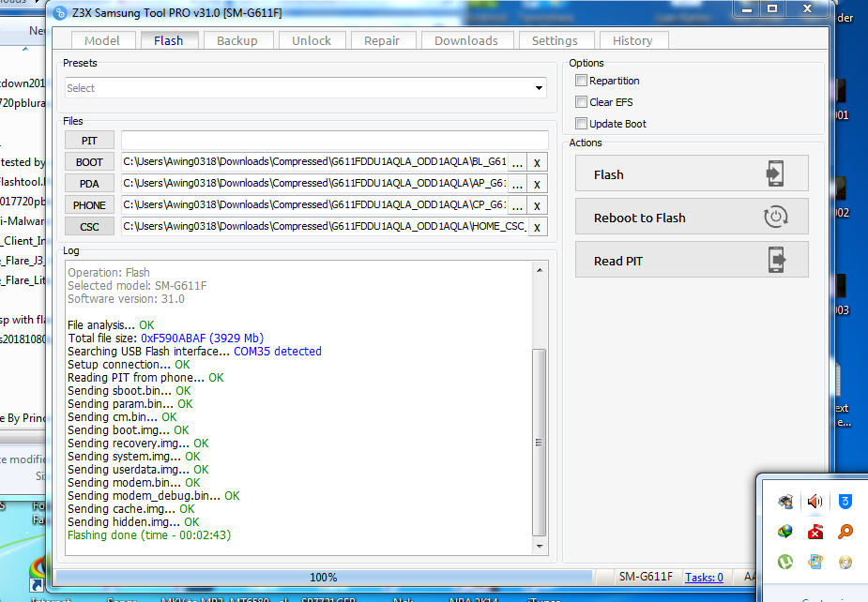Switch to the Downloads tab
868x602 pixels.
pyautogui.click(x=466, y=40)
